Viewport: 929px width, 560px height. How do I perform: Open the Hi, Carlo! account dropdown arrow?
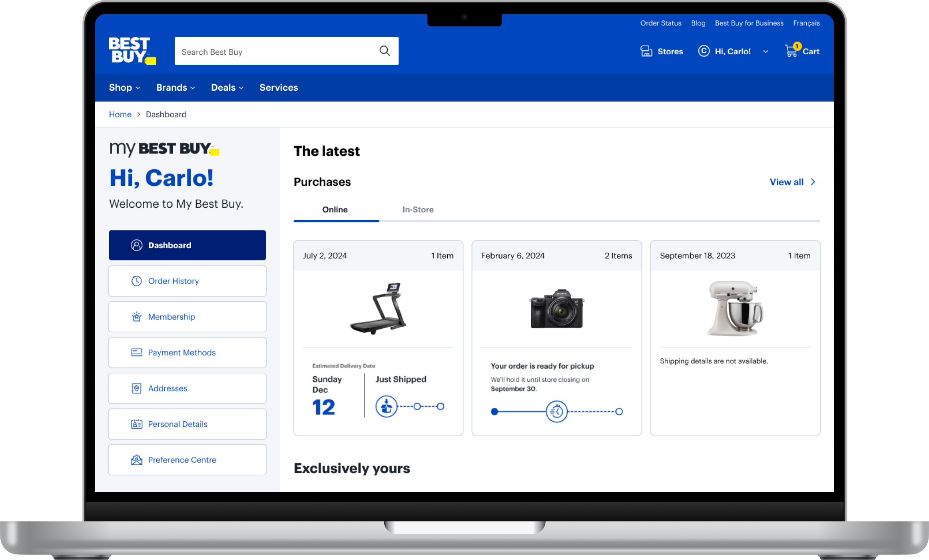pos(766,52)
